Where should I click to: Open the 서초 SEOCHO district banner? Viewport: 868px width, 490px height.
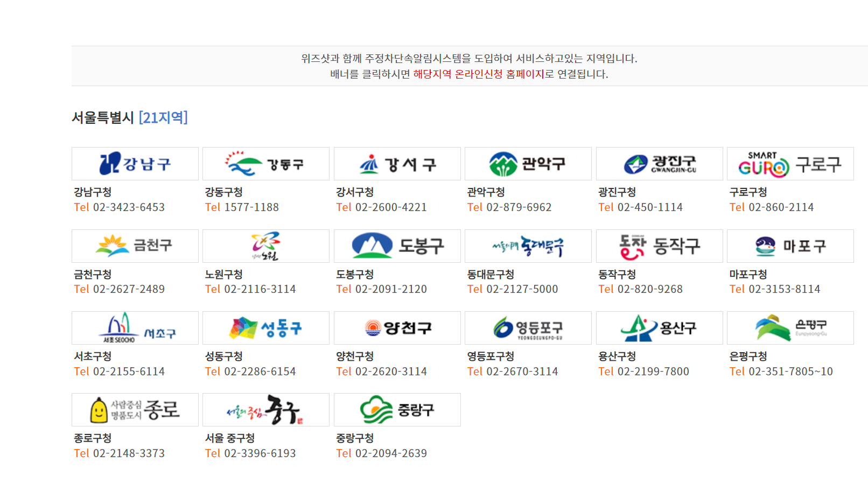(x=135, y=328)
